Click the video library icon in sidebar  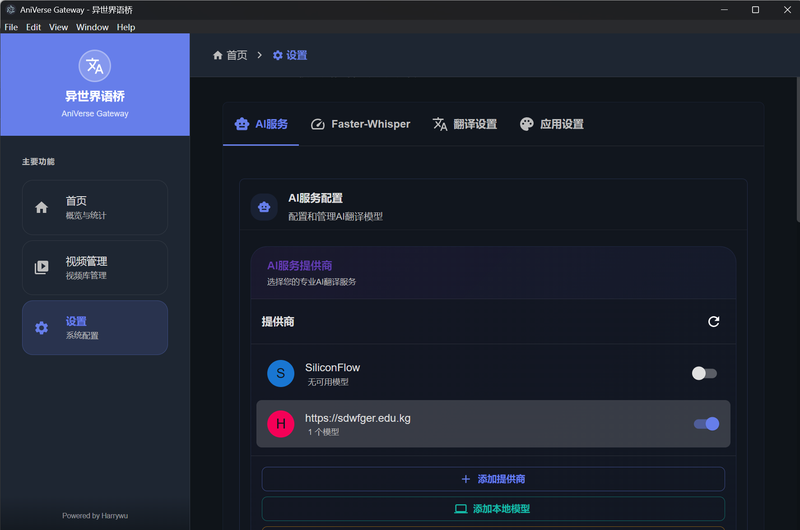click(x=41, y=267)
